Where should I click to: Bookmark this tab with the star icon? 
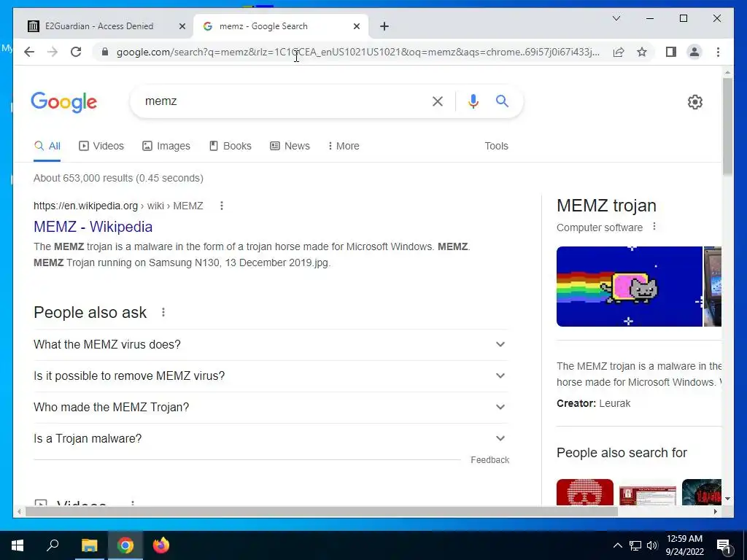coord(642,52)
